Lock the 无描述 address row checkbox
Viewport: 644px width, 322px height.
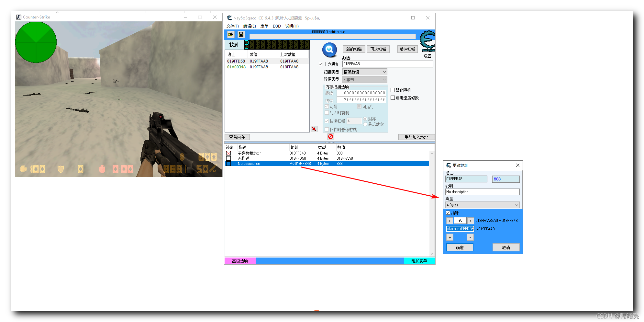tap(228, 158)
